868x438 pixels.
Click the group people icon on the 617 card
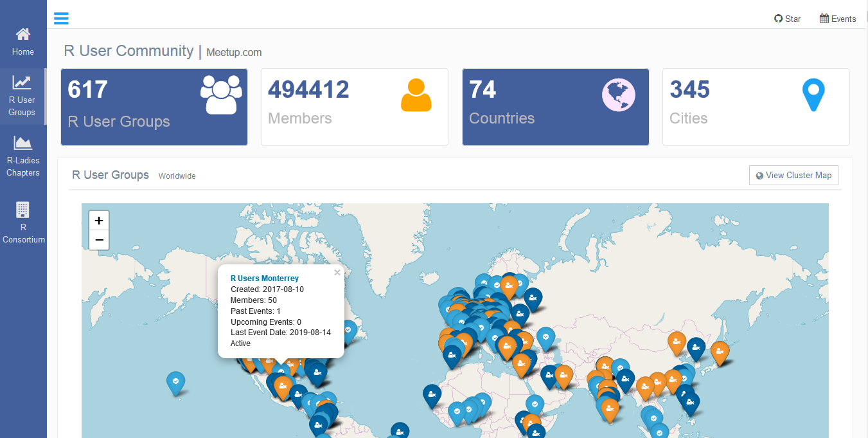221,95
